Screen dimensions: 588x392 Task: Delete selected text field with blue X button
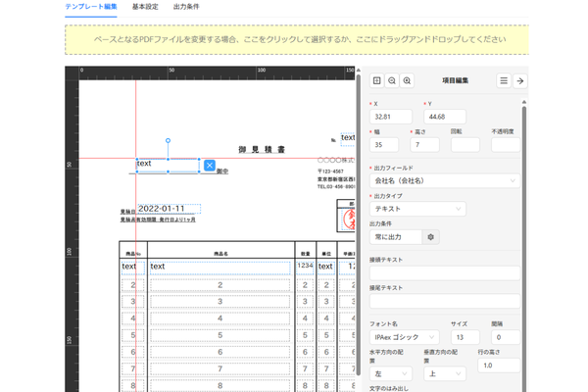click(x=209, y=166)
